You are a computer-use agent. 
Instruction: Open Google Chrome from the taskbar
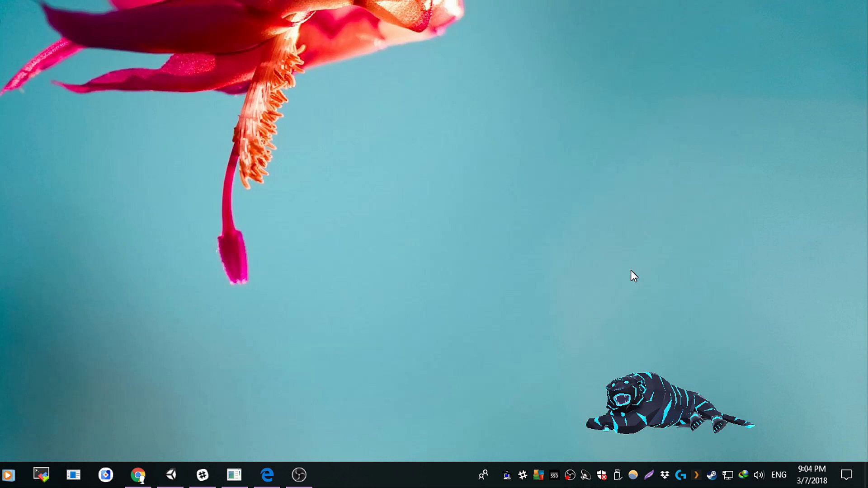pos(138,475)
